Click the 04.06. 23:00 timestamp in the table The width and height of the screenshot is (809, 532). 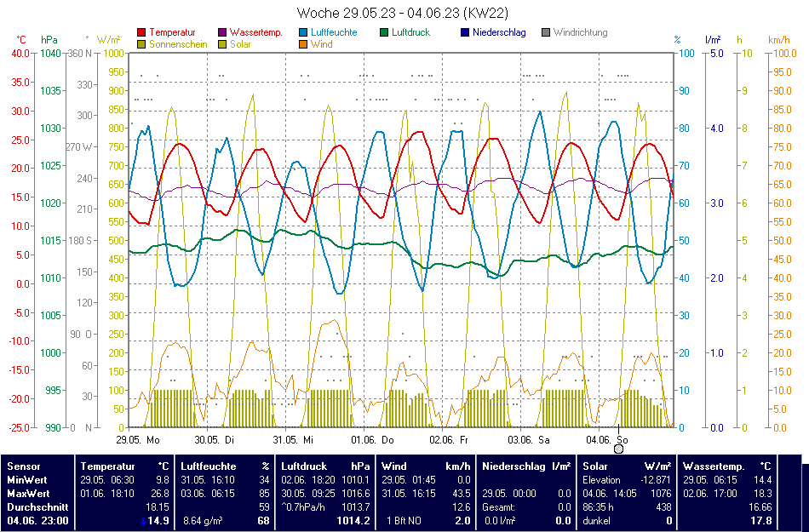[x=37, y=521]
